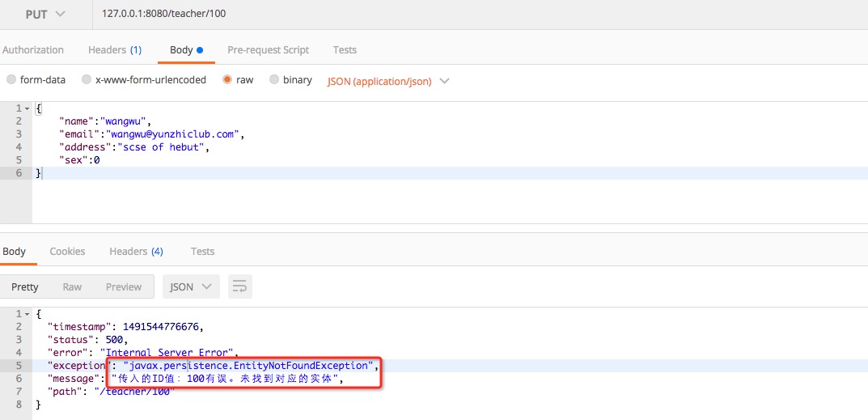Switch to the Authorization tab

coord(32,50)
